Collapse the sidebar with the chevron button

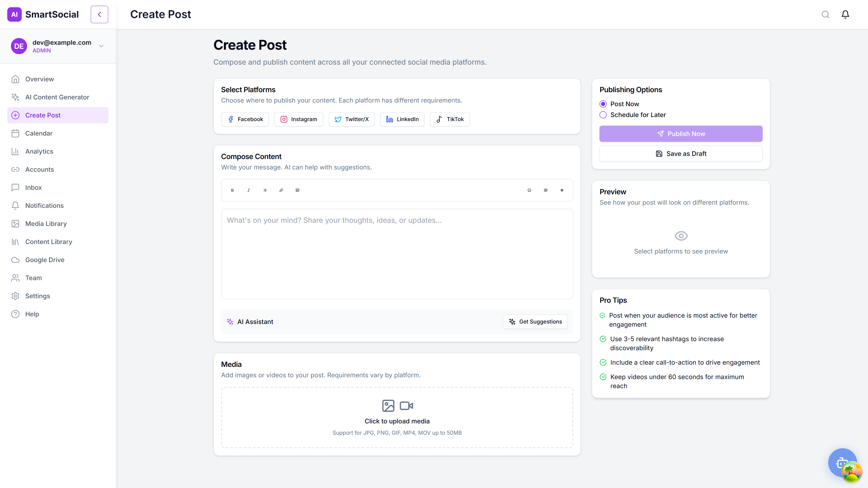(99, 14)
